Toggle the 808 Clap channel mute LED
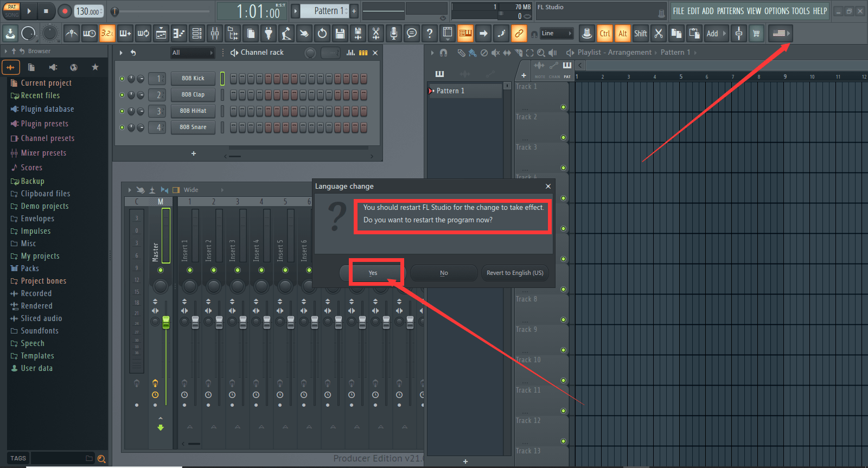The height and width of the screenshot is (468, 868). (122, 95)
